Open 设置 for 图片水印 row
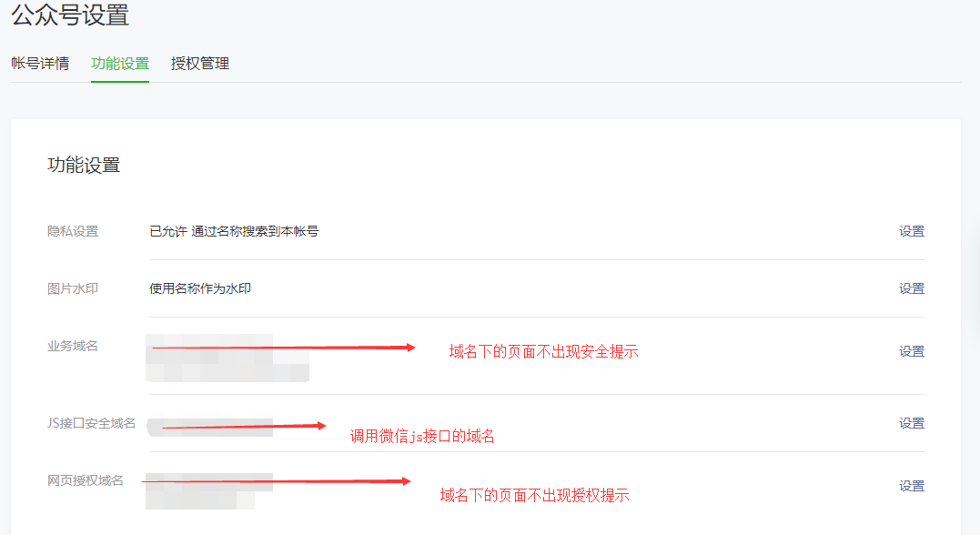980x535 pixels. coord(911,288)
